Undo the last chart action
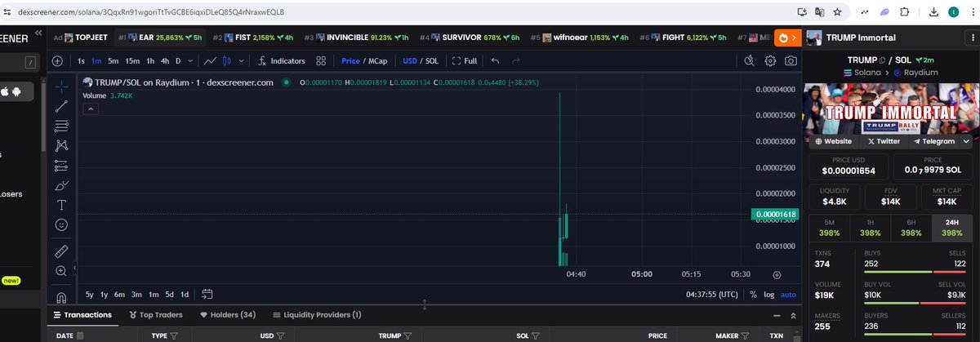The image size is (980, 342). tap(495, 60)
